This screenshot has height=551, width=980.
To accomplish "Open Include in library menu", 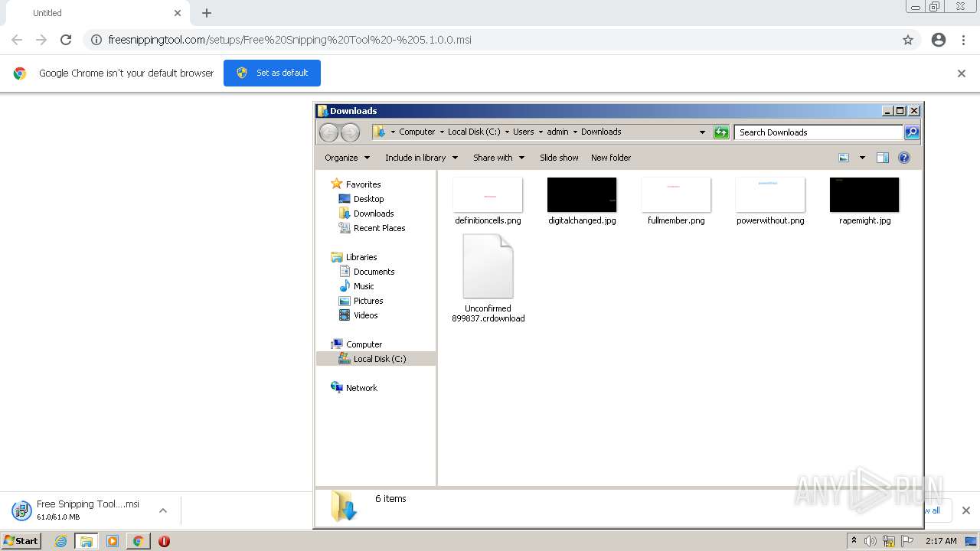I will (x=421, y=158).
